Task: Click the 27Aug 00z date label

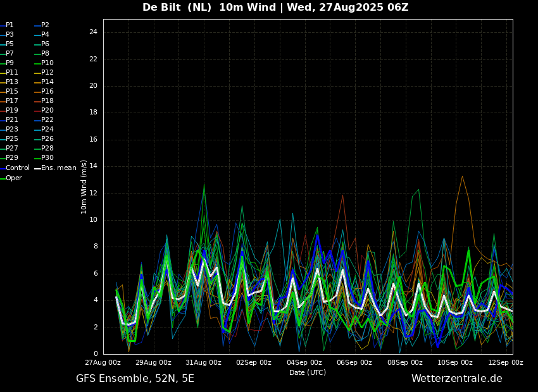Action: pyautogui.click(x=103, y=363)
